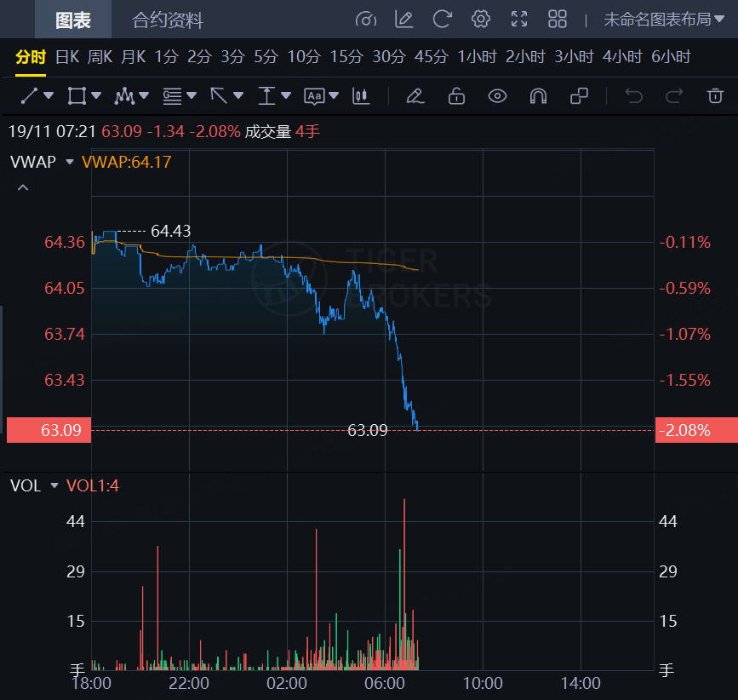
Task: Enter fullscreen chart mode
Action: 519,19
